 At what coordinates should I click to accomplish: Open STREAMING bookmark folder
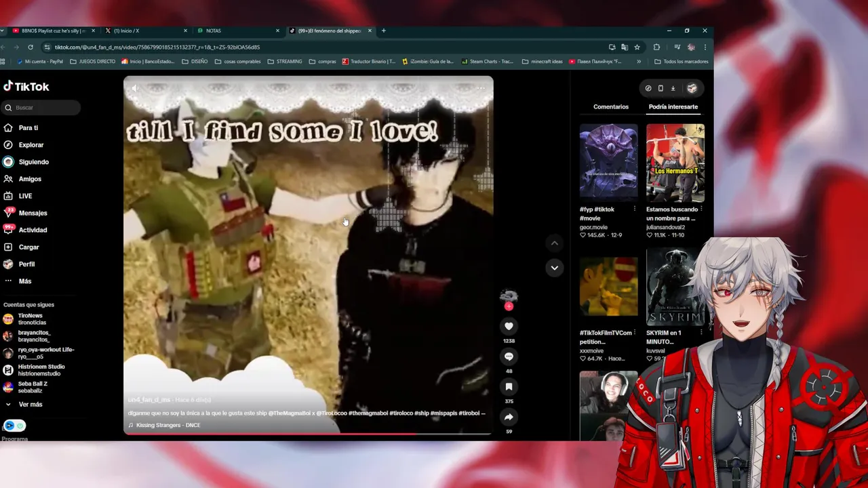[x=285, y=62]
